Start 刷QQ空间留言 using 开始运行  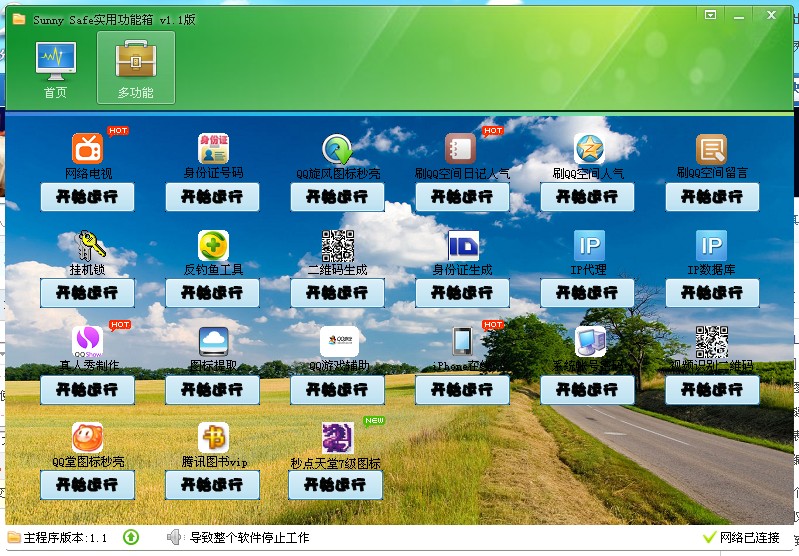[712, 197]
